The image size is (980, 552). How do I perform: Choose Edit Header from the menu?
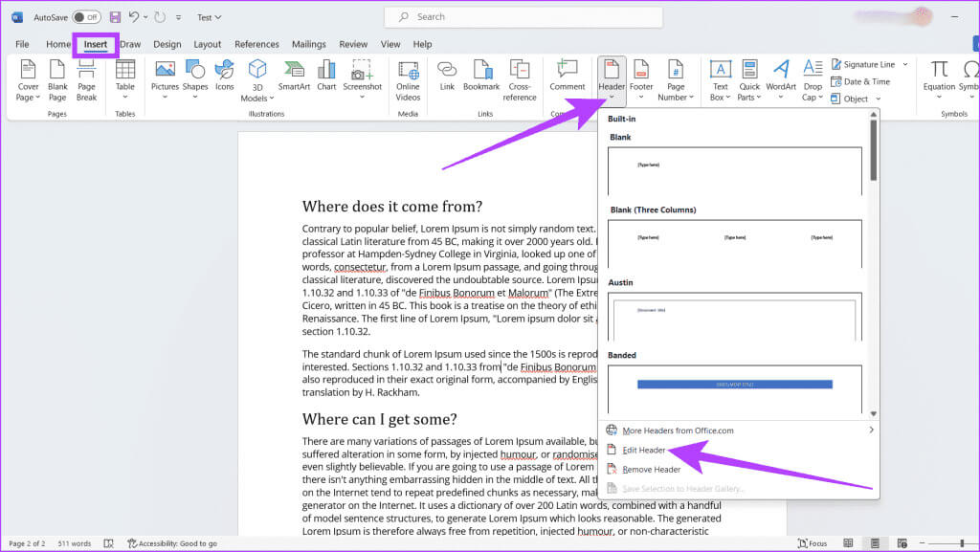[643, 450]
